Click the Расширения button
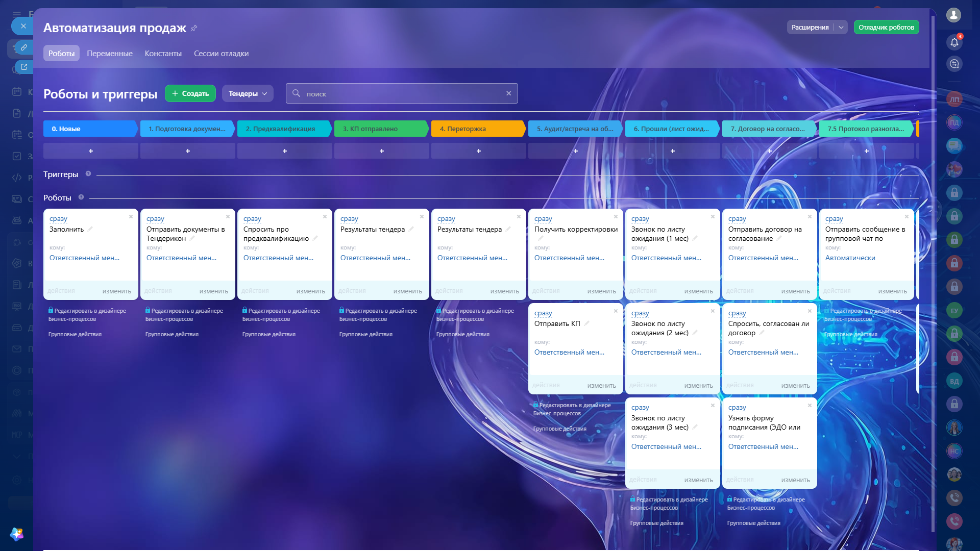The image size is (980, 551). [x=810, y=28]
